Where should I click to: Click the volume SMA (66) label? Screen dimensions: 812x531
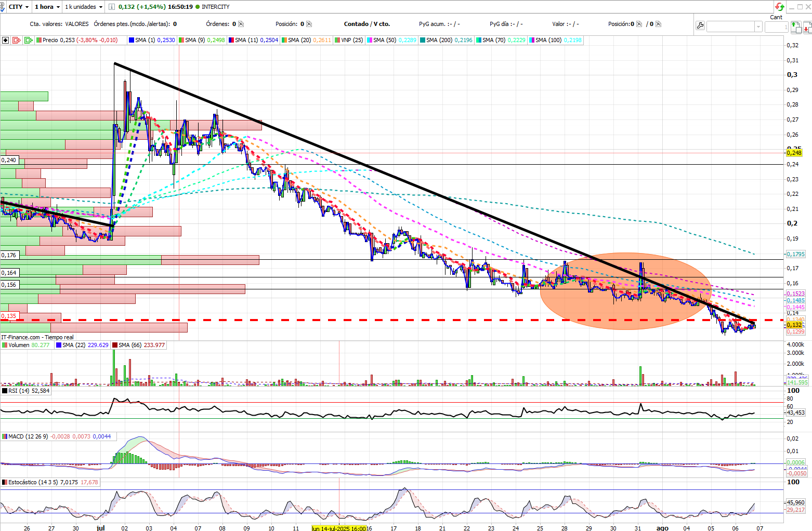pos(139,345)
